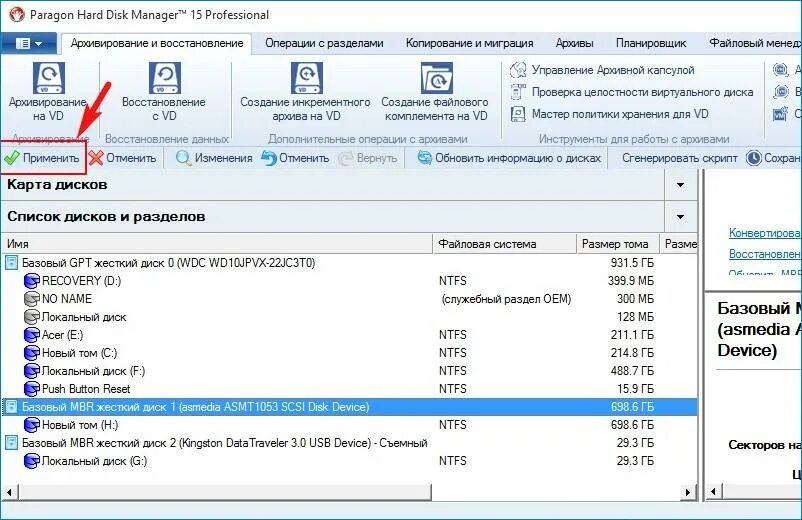The width and height of the screenshot is (802, 520).
Task: Select Базовый MBR жесткий диск 2 Kingston row
Action: (x=349, y=443)
